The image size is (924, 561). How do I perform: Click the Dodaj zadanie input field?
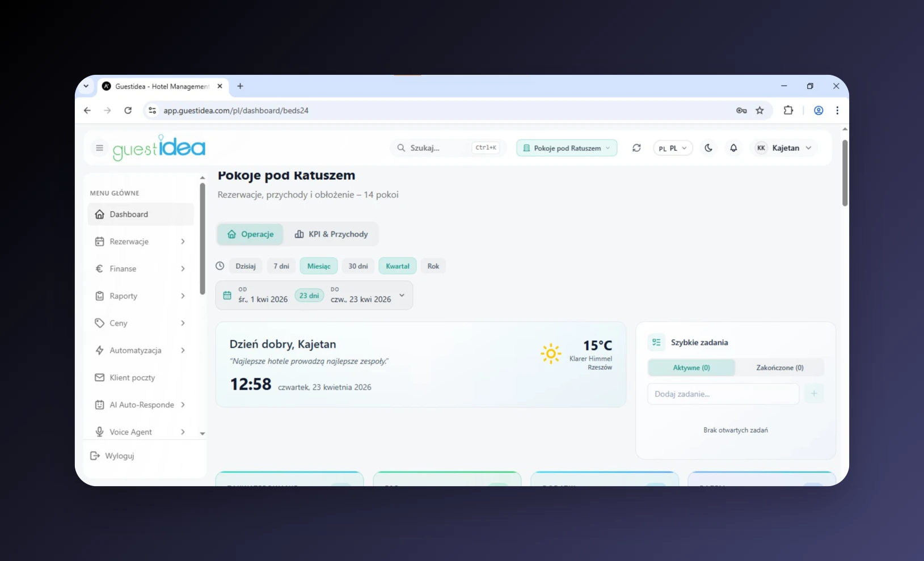pos(723,394)
